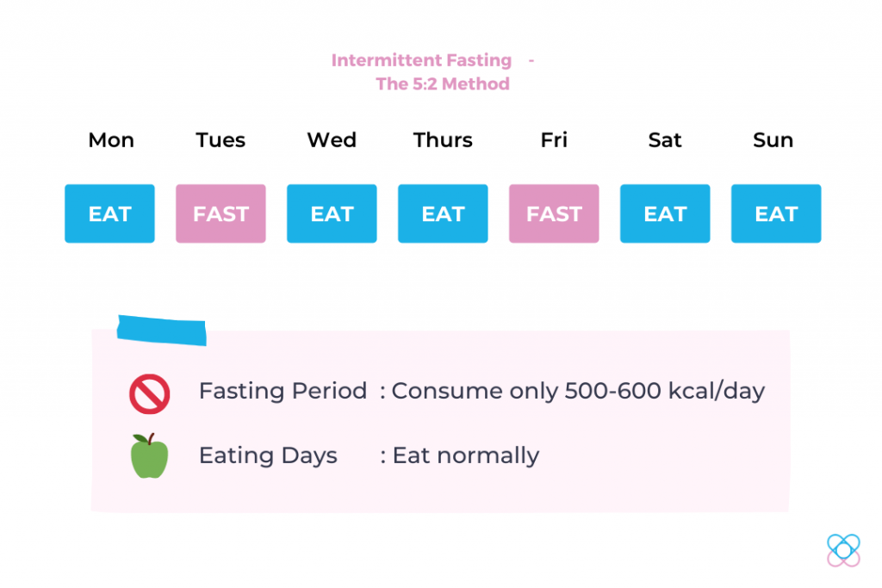Click the blue tape strip on note

click(161, 331)
